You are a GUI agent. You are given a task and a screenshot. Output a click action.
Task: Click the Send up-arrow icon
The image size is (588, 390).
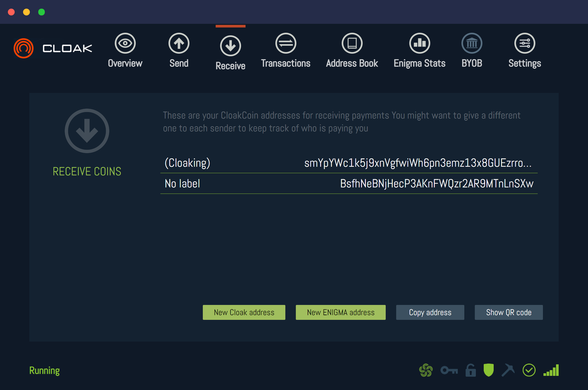point(179,43)
